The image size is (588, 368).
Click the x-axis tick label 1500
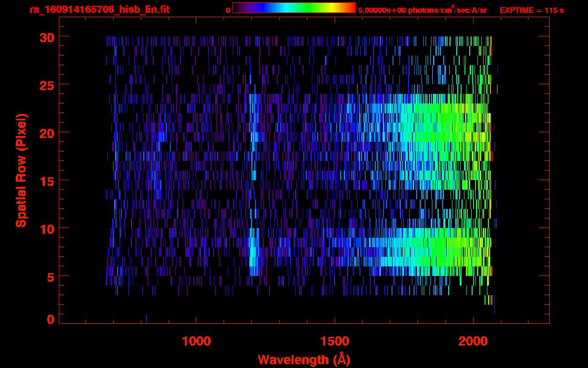(x=335, y=341)
